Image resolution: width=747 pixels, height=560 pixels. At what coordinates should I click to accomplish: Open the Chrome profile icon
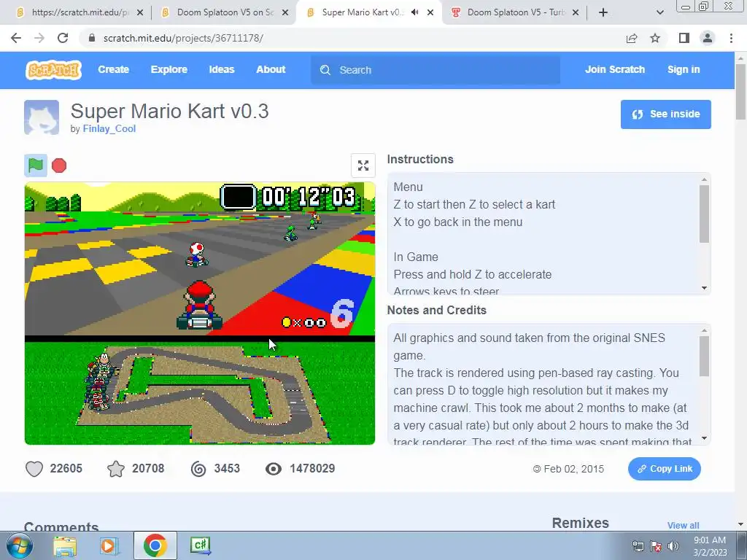(x=708, y=38)
